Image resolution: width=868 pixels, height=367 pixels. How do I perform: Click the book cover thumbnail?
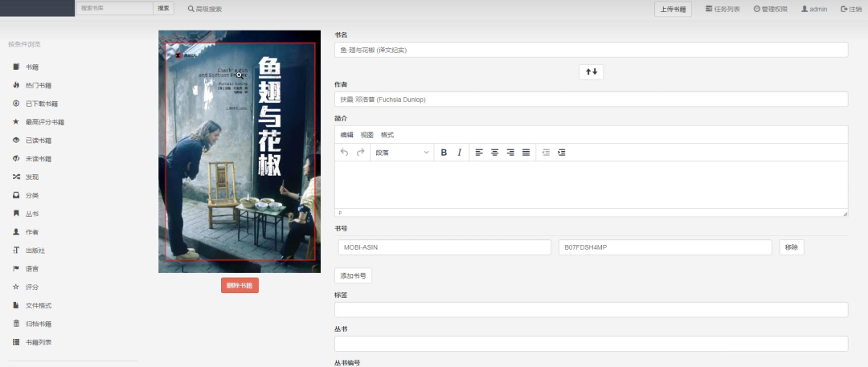[x=240, y=152]
